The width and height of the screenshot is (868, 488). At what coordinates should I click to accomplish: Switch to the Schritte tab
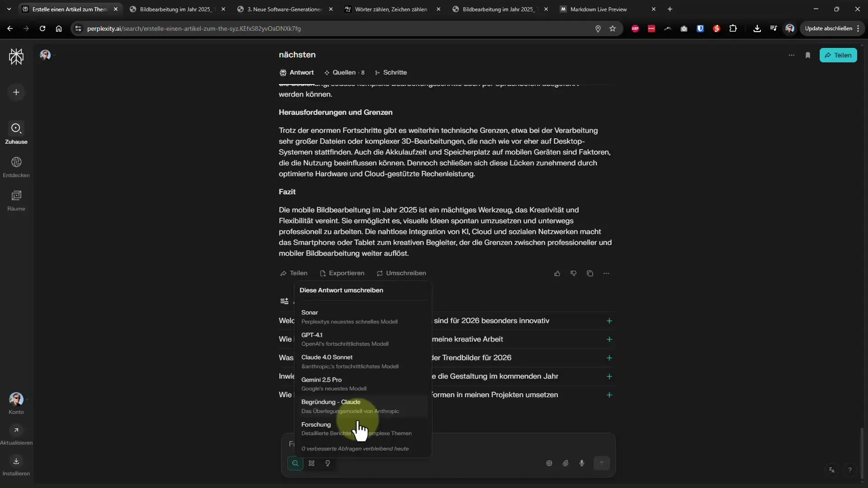tap(391, 72)
